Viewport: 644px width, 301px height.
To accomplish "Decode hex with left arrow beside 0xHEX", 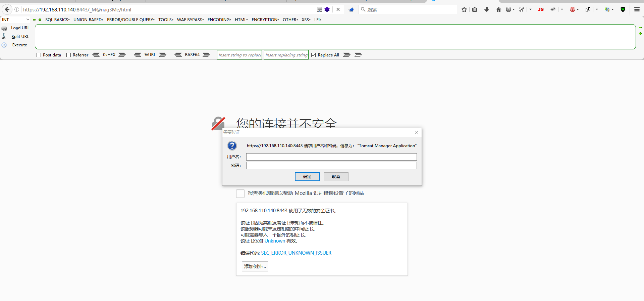I will (96, 55).
